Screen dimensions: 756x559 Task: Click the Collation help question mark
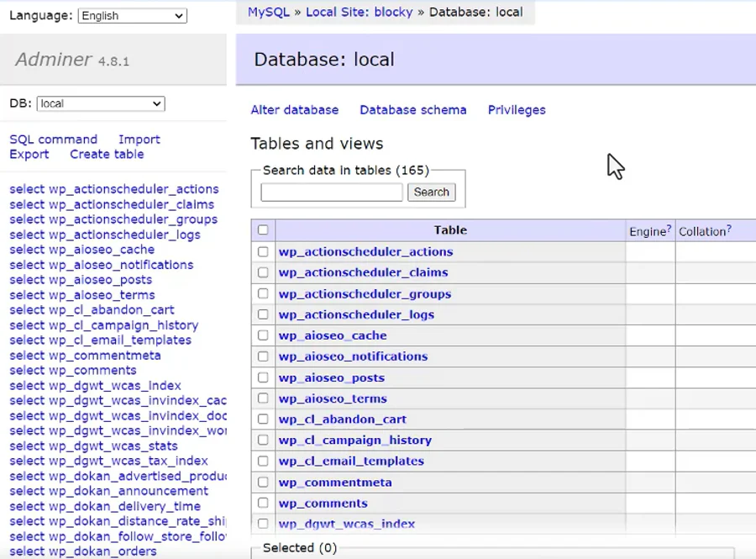[x=729, y=229]
